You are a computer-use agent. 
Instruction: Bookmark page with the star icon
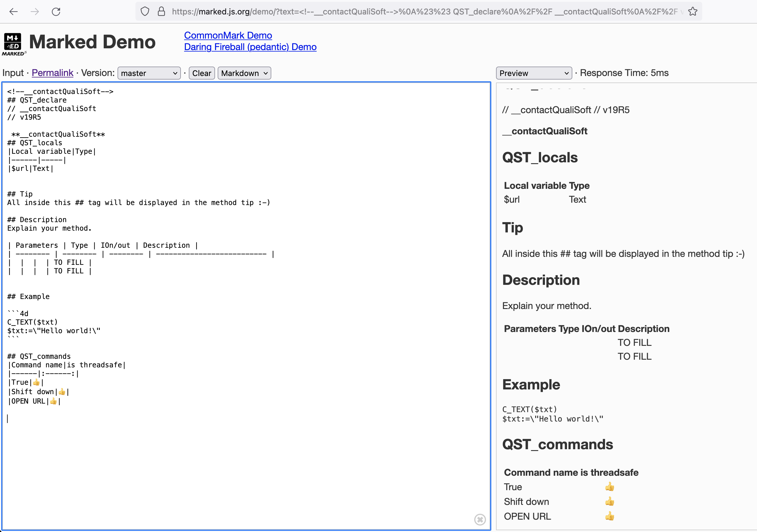pyautogui.click(x=693, y=12)
